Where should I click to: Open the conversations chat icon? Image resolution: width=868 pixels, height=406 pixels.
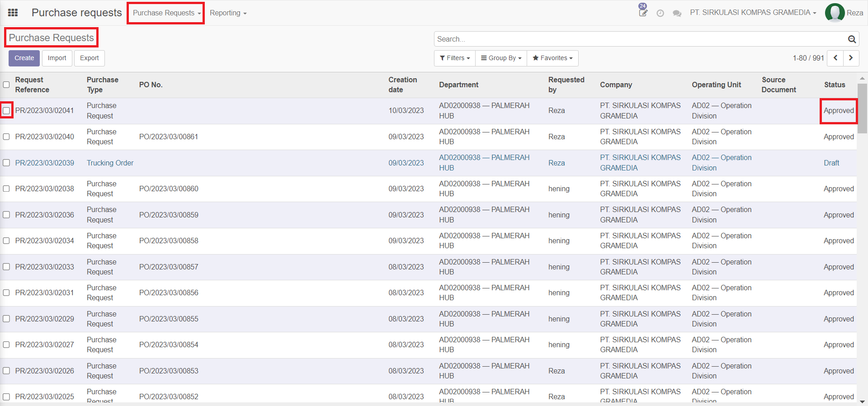pos(677,13)
